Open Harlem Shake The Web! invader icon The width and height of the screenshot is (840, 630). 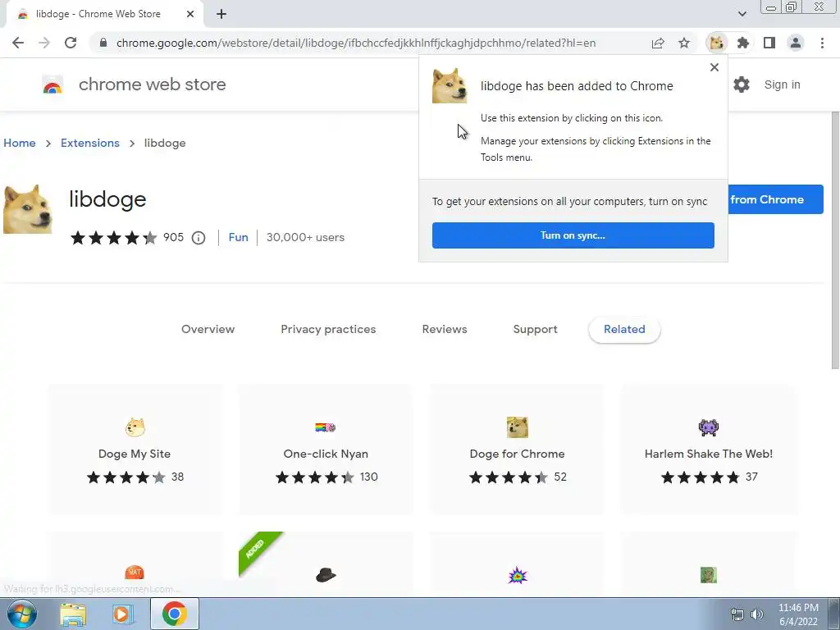[x=709, y=427]
